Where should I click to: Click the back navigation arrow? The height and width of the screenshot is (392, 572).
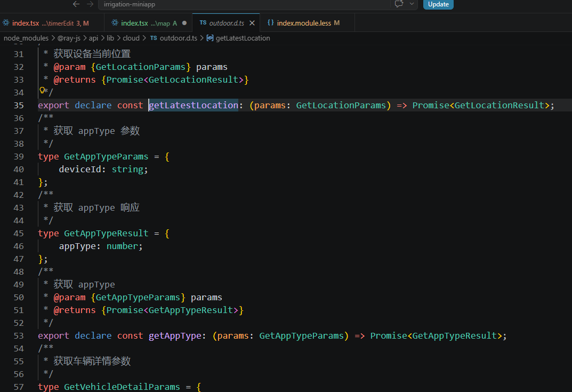[x=76, y=4]
